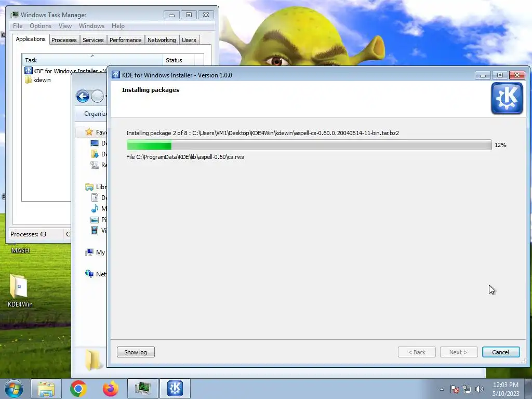Open Task Manager Options menu
The height and width of the screenshot is (399, 532).
coord(41,26)
